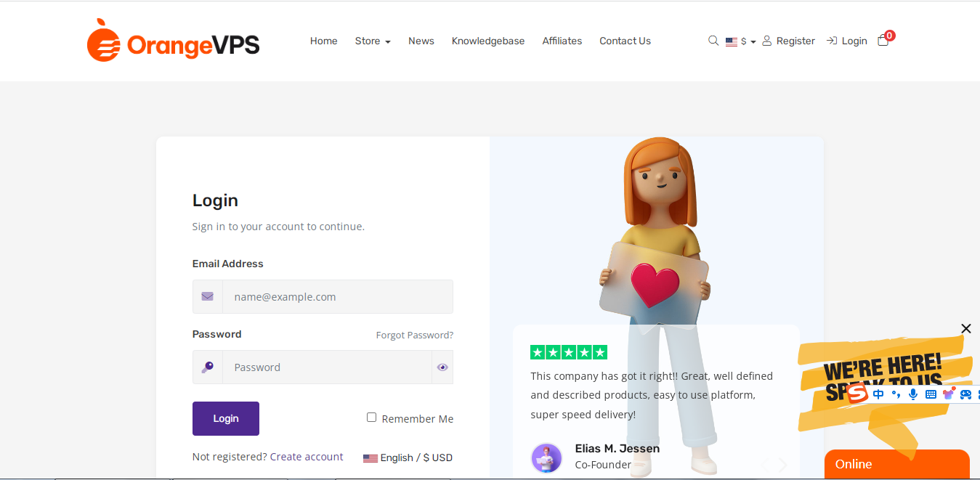Image resolution: width=980 pixels, height=480 pixels.
Task: Activate voice input microphone in IME bar
Action: point(914,394)
